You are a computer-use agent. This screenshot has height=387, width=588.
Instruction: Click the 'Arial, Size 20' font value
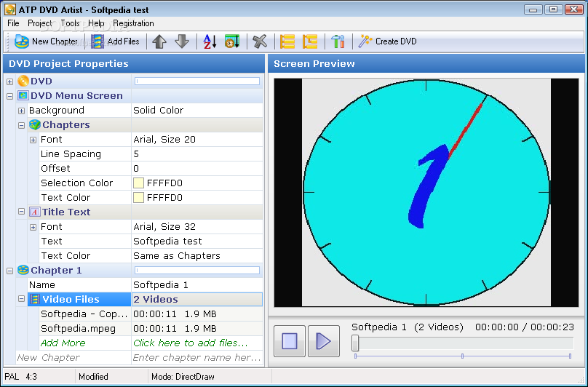(164, 140)
